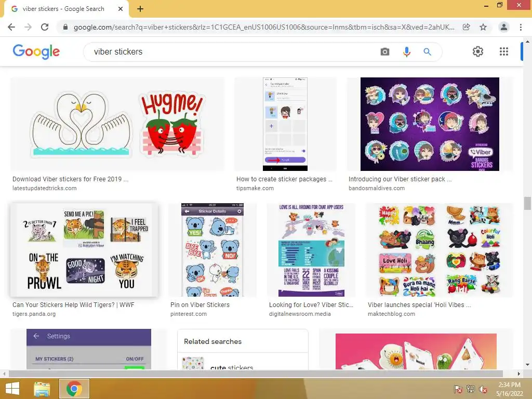Open Can Your Stickers Help Wild Tigers link
This screenshot has width=532, height=399.
point(73,305)
